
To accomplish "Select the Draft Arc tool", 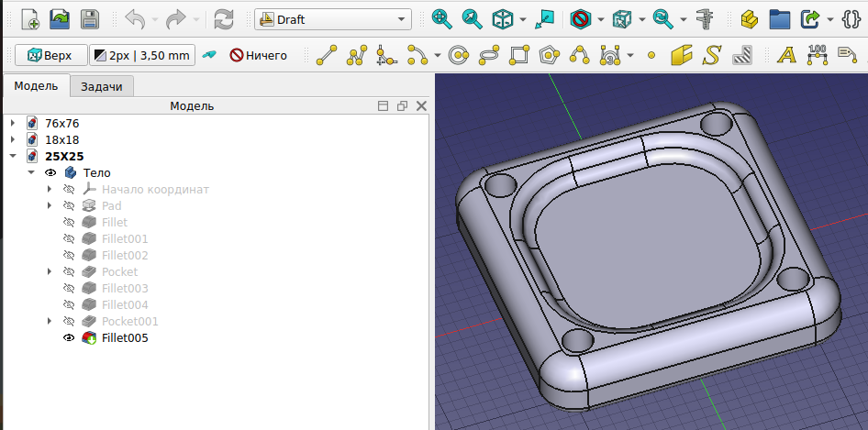I will 417,55.
